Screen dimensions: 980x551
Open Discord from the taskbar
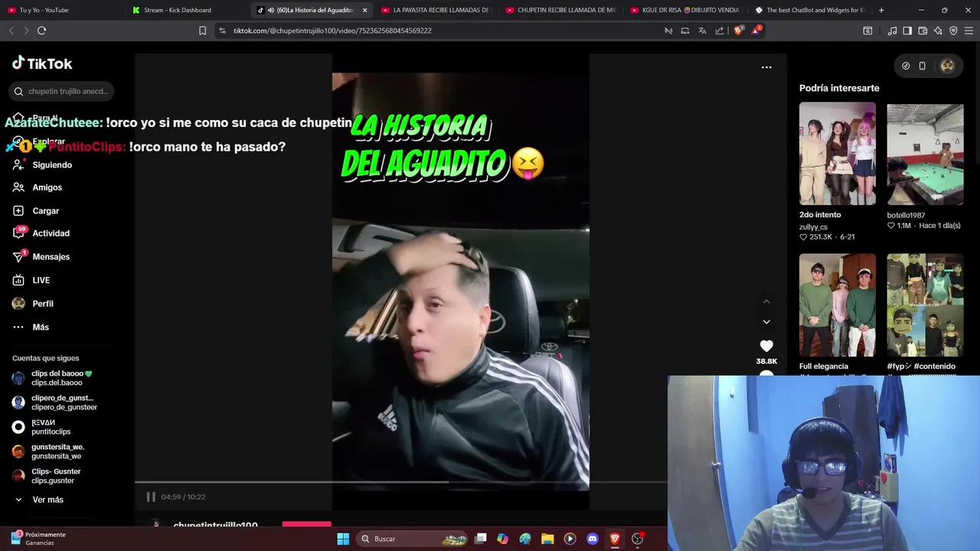[592, 539]
